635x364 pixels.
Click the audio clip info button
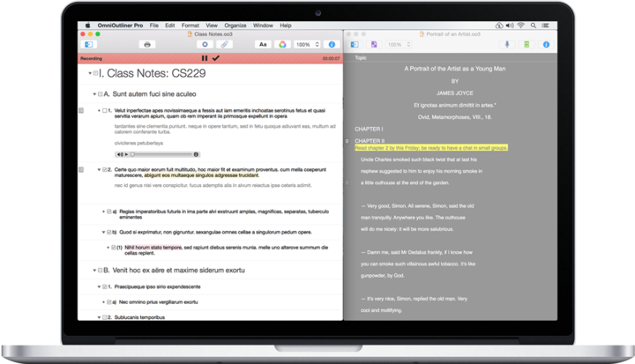tap(196, 154)
